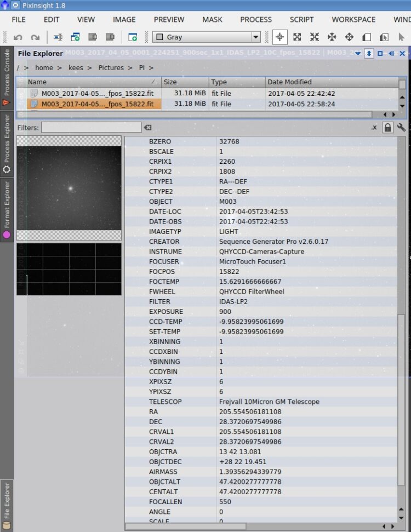Viewport: 411px width, 532px height.
Task: Click the zoom to fit icon
Action: 298,37
